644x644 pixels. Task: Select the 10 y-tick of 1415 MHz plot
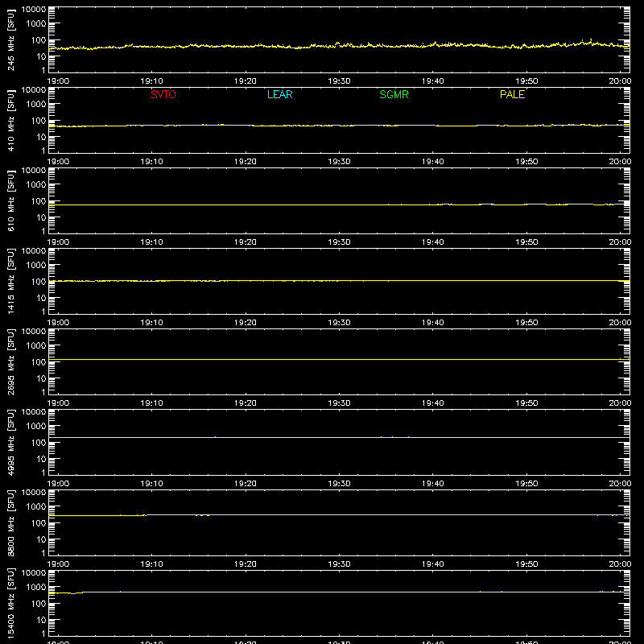(x=41, y=298)
